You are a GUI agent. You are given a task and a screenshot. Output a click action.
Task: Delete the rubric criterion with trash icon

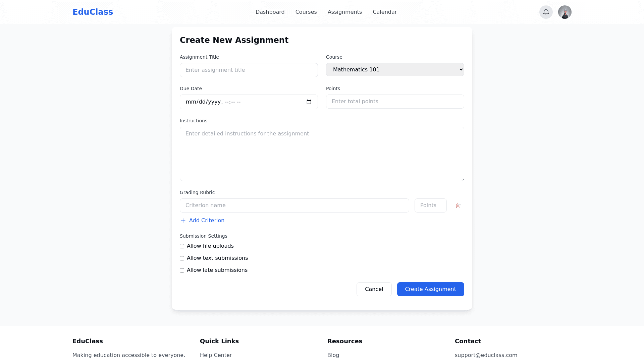pos(458,205)
